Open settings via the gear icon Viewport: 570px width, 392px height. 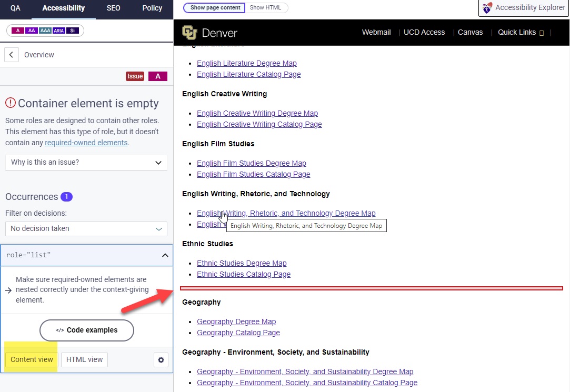[x=161, y=359]
